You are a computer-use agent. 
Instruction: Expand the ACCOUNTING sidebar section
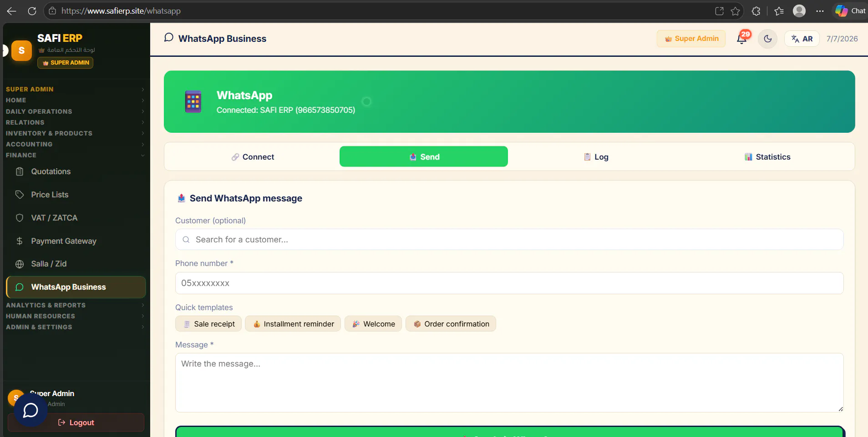pos(75,144)
